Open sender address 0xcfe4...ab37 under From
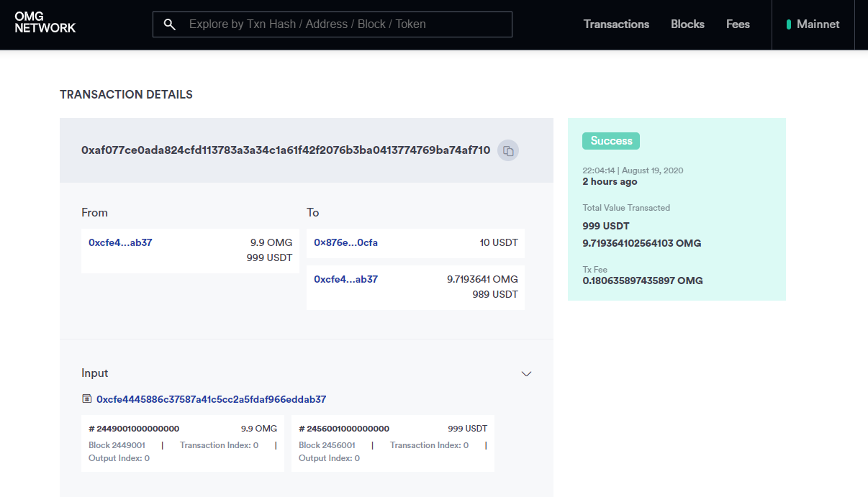The height and width of the screenshot is (497, 868). click(120, 242)
